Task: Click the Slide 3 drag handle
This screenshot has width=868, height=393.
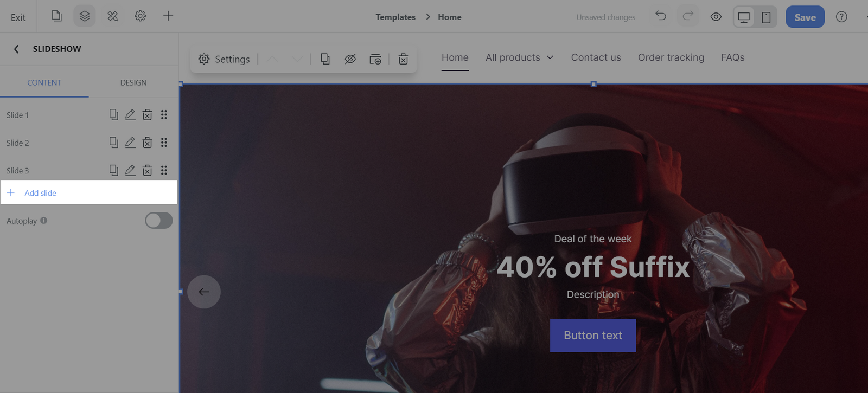Action: pyautogui.click(x=164, y=170)
